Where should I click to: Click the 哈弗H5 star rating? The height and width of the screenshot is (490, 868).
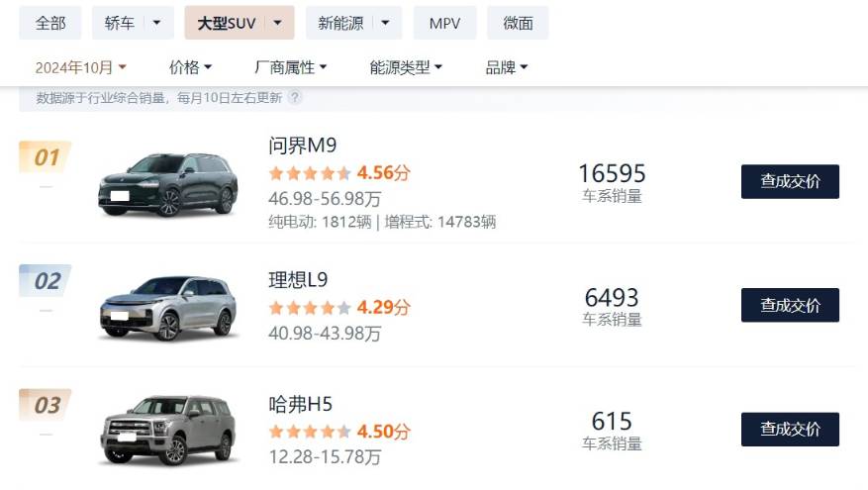[310, 432]
